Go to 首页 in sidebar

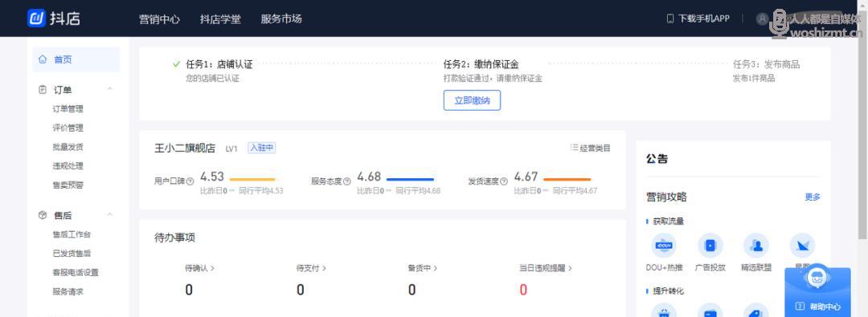pyautogui.click(x=76, y=59)
